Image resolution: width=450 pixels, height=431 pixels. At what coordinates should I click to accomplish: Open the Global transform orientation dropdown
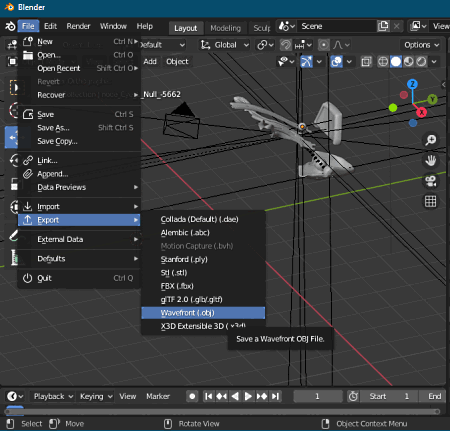[225, 45]
